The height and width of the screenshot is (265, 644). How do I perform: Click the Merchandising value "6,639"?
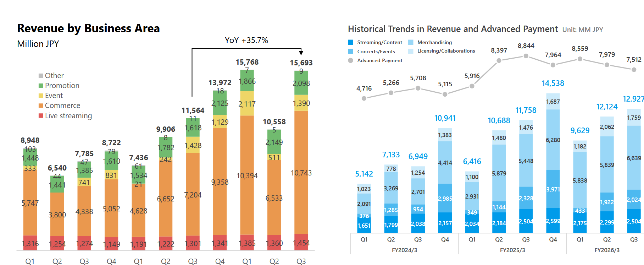(634, 158)
